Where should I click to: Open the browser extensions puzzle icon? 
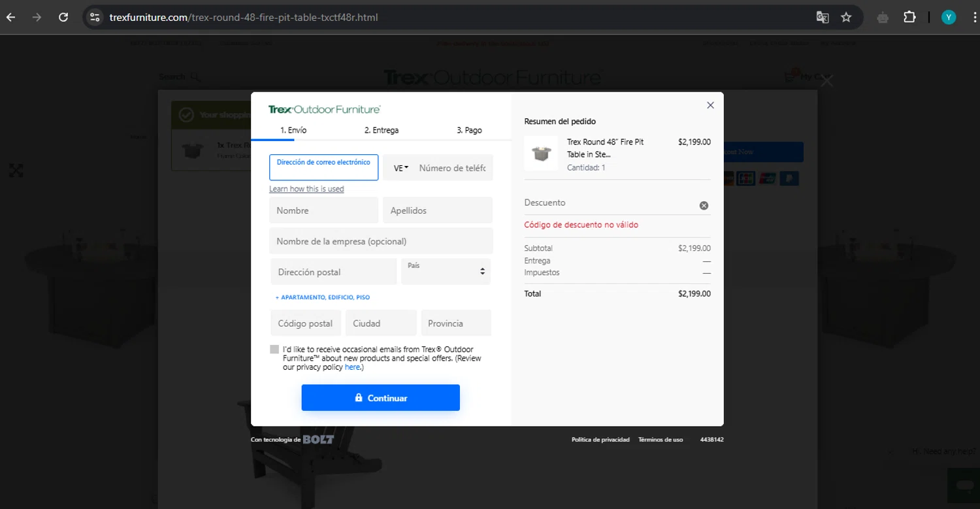909,18
